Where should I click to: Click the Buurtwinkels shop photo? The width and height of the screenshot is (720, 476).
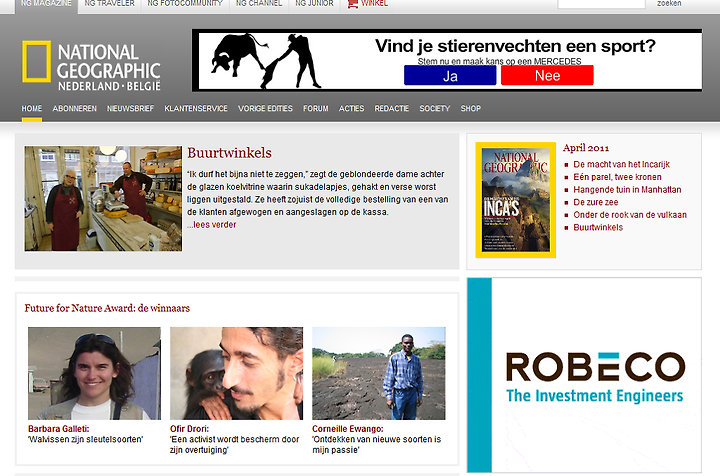[103, 198]
